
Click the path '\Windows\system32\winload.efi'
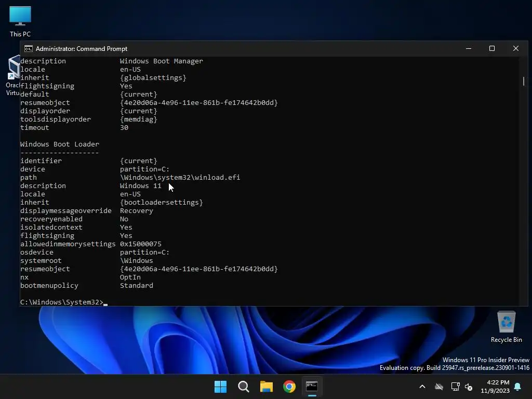click(x=180, y=178)
